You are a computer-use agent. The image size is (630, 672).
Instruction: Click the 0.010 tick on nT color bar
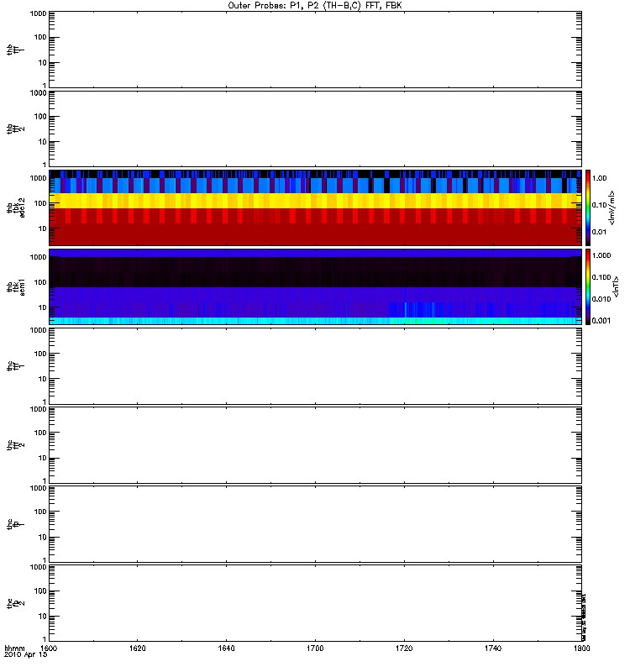click(601, 299)
